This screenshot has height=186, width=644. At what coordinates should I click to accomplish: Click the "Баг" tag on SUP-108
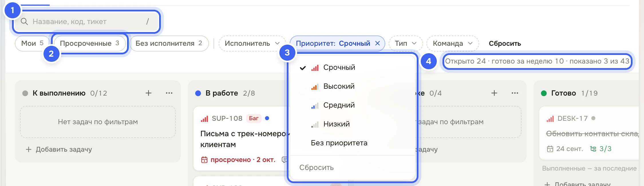pos(254,118)
